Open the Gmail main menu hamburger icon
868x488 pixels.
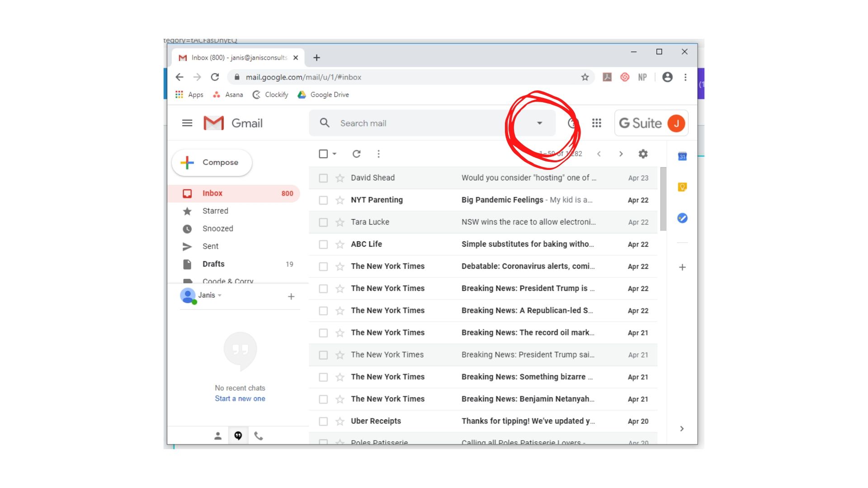tap(187, 123)
